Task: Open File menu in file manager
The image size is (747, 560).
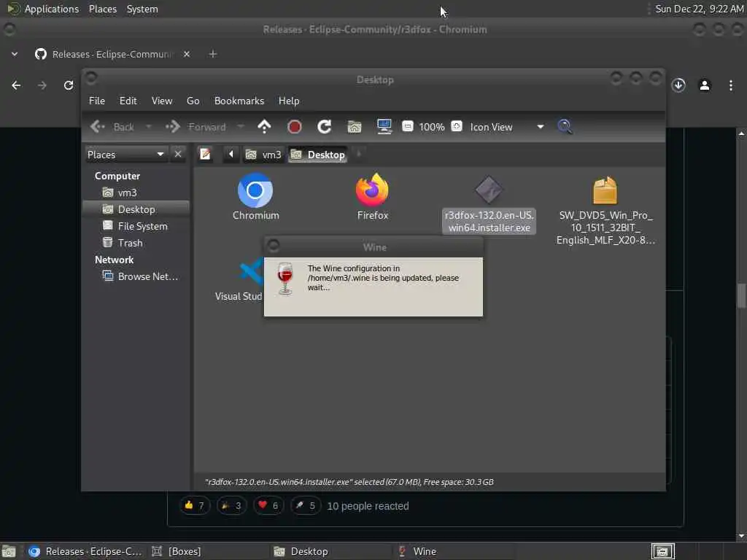Action: [97, 101]
